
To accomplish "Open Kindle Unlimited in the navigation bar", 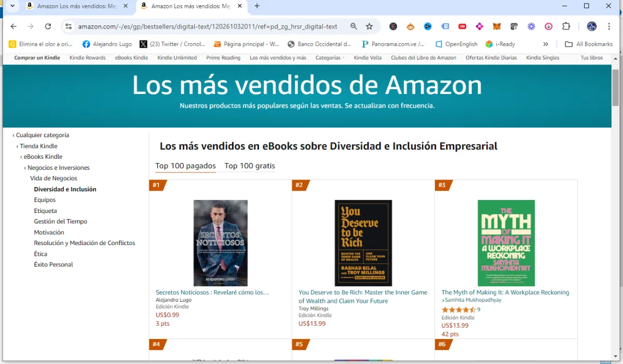I will tap(177, 58).
